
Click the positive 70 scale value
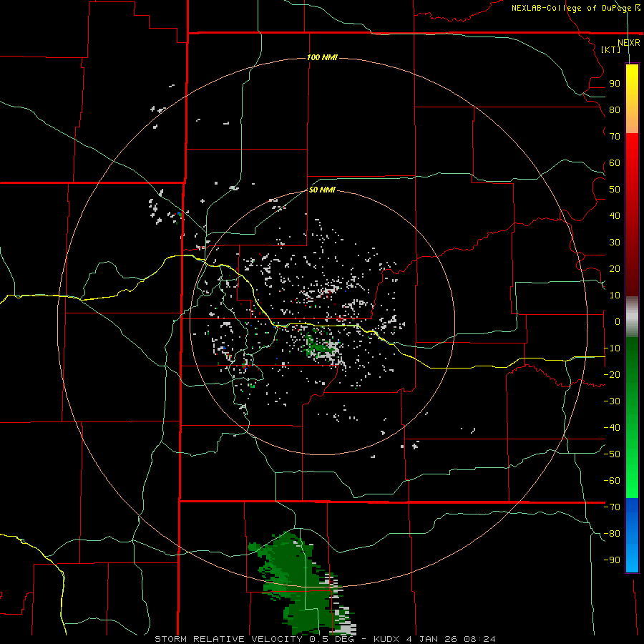(615, 137)
